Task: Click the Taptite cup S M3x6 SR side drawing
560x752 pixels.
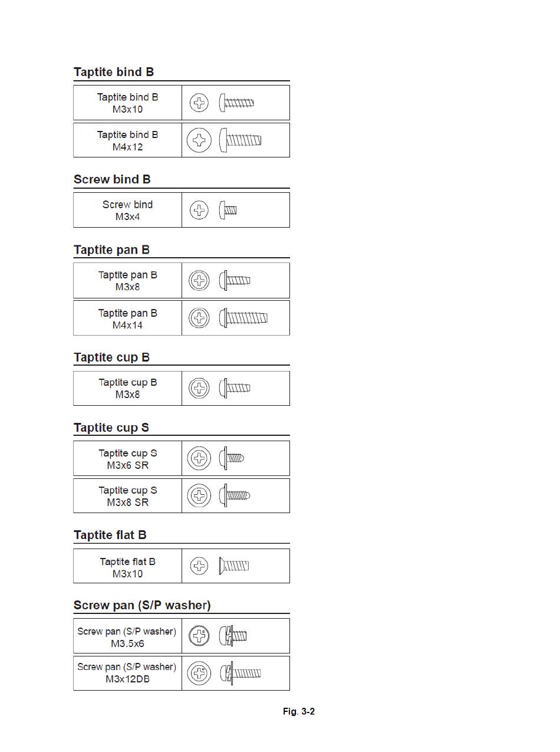Action: click(x=231, y=458)
